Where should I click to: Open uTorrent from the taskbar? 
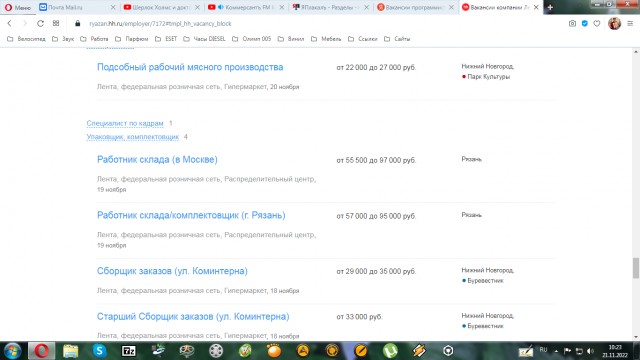[390, 351]
